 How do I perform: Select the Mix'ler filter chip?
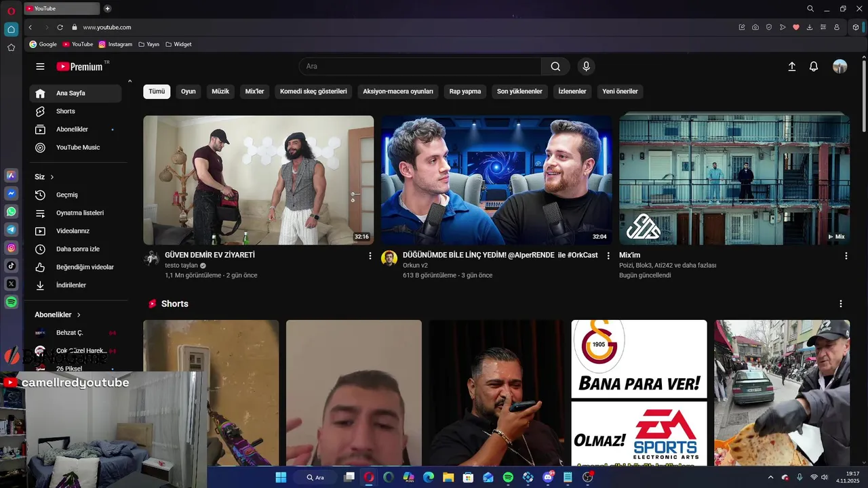point(254,91)
